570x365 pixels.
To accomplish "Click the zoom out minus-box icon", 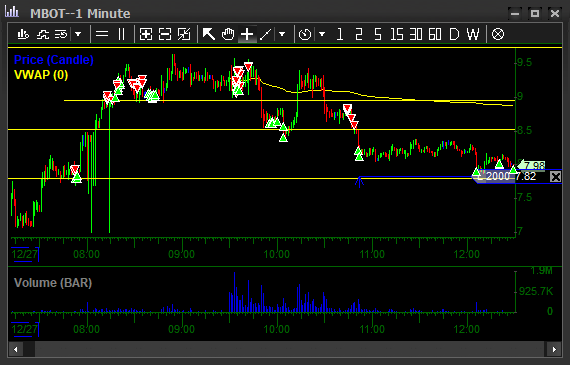I will pos(165,35).
